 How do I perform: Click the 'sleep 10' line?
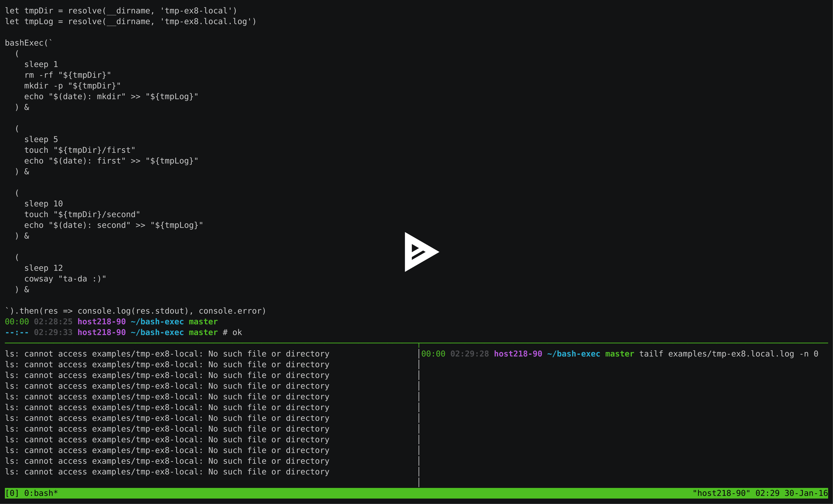tap(43, 204)
